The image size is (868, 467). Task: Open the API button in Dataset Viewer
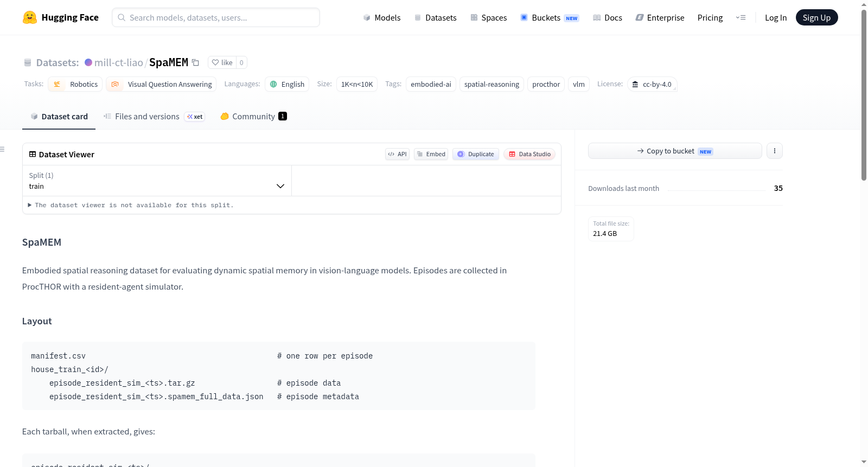(x=397, y=154)
